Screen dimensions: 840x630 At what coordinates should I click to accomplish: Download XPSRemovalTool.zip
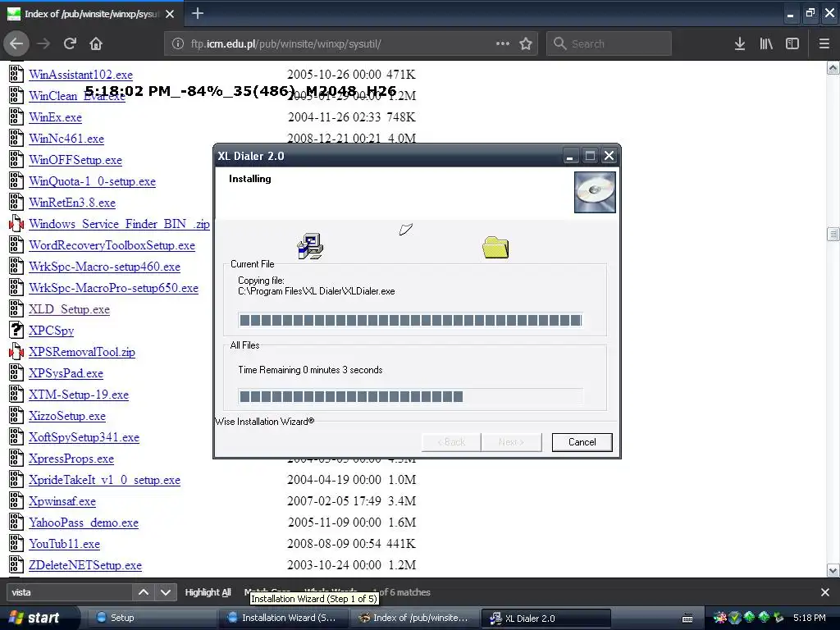(x=82, y=352)
